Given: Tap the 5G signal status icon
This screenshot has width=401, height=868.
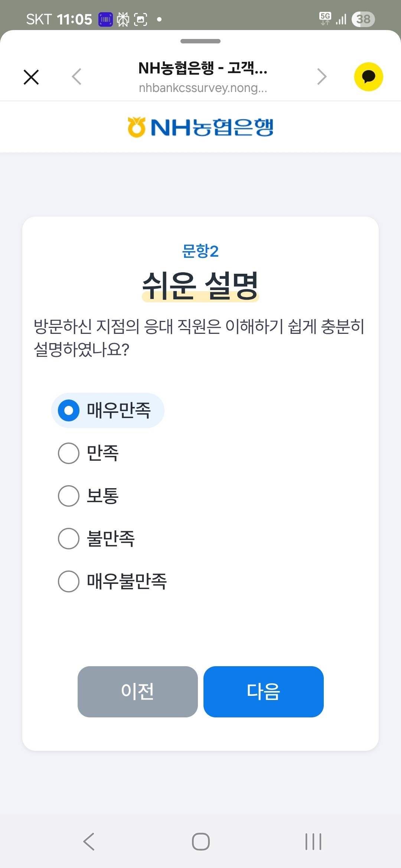Looking at the screenshot, I should click(x=325, y=18).
